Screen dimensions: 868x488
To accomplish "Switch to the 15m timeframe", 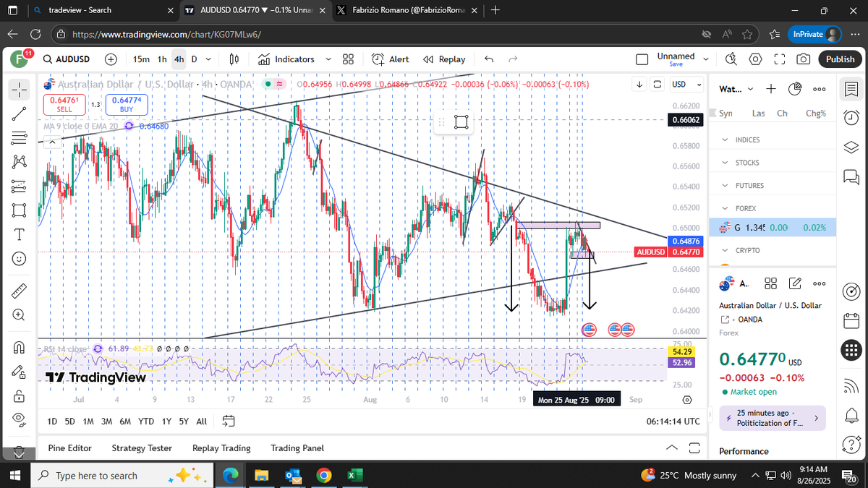I will [141, 59].
